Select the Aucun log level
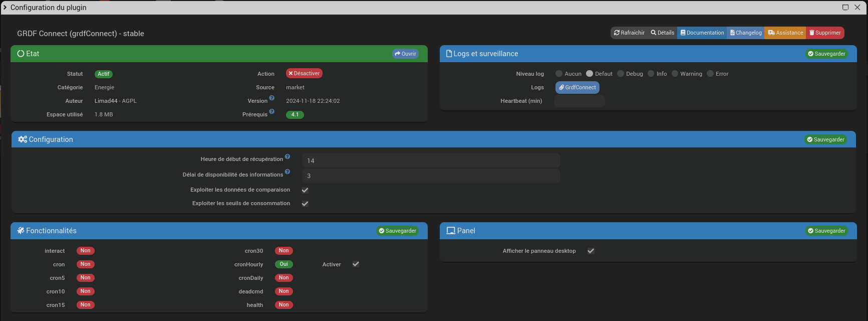Viewport: 868px width, 321px height. [x=559, y=74]
